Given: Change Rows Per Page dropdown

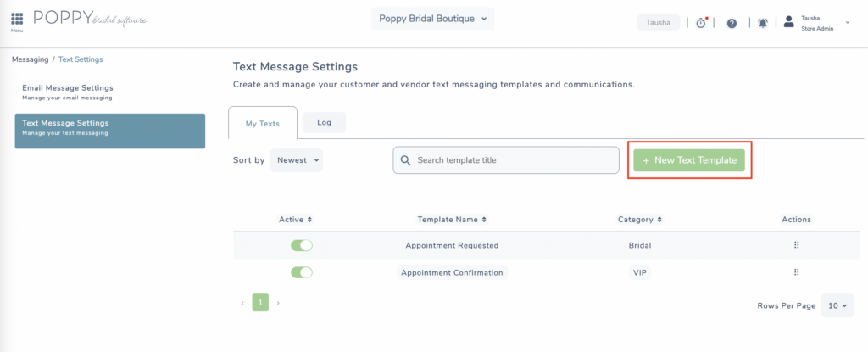Looking at the screenshot, I should coord(837,305).
